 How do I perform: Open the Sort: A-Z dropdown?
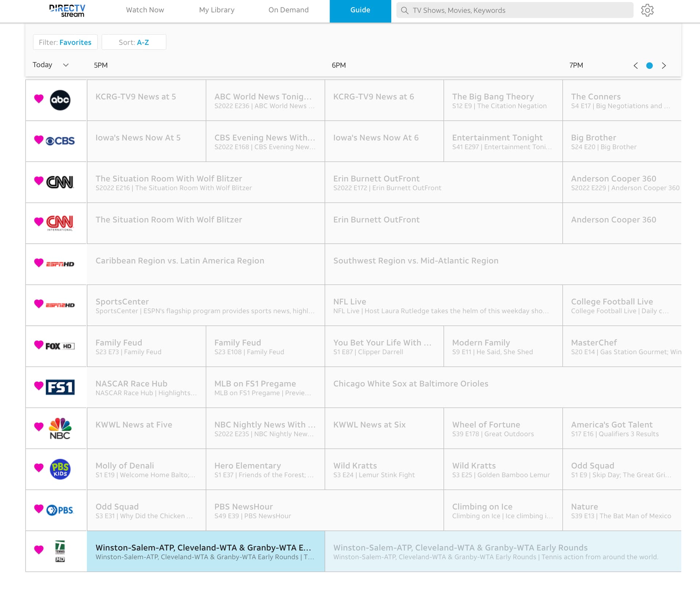point(134,42)
